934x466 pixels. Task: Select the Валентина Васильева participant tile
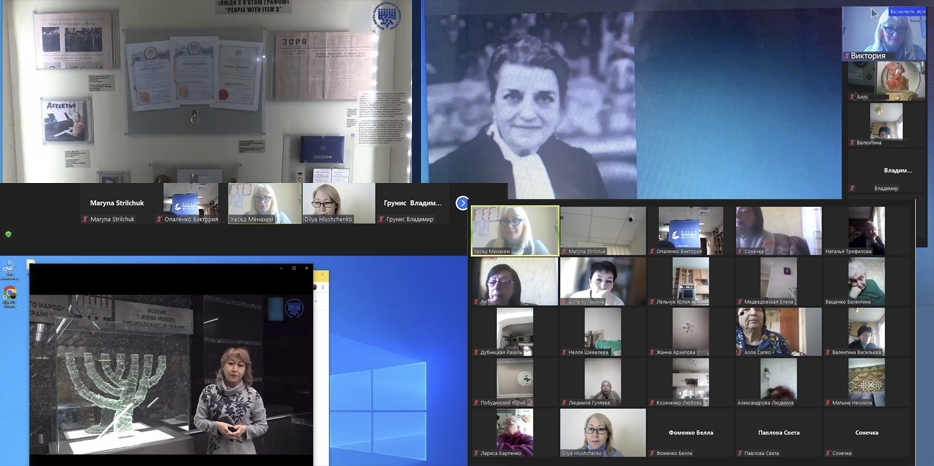866,331
